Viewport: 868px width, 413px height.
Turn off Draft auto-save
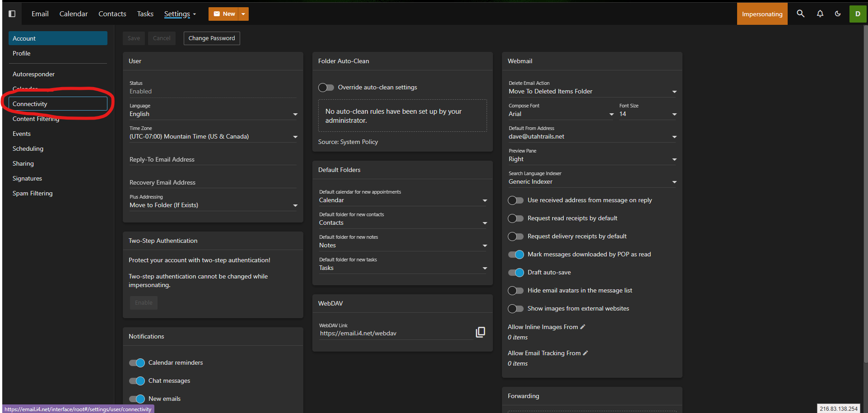coord(516,273)
